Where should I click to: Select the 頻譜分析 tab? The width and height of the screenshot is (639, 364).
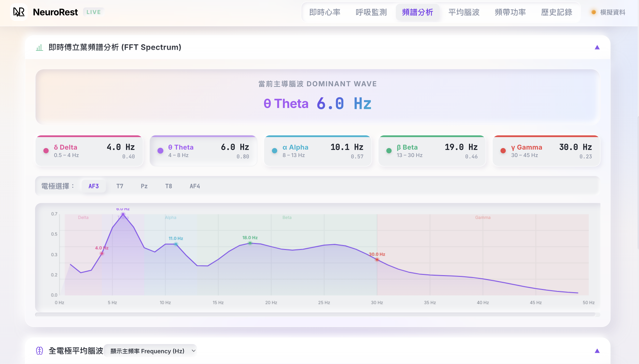417,12
